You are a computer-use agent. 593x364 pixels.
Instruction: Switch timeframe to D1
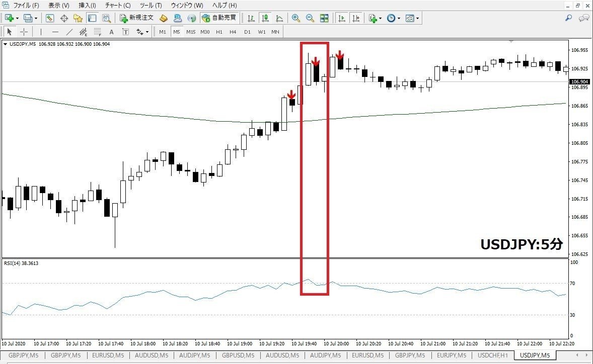click(x=247, y=32)
